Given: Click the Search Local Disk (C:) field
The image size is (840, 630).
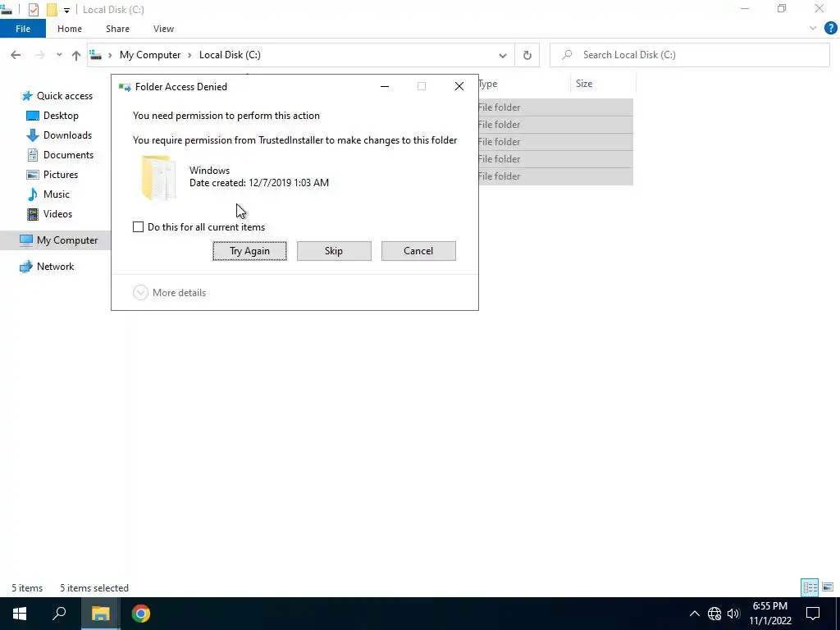Looking at the screenshot, I should [689, 55].
